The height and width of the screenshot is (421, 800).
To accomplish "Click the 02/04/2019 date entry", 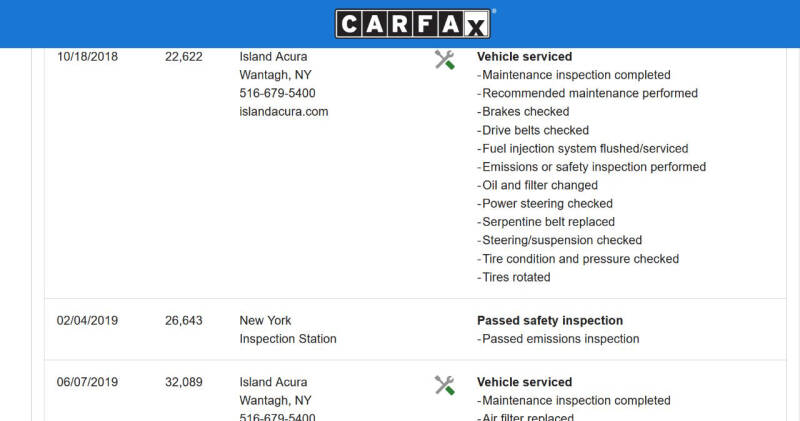I will [87, 320].
